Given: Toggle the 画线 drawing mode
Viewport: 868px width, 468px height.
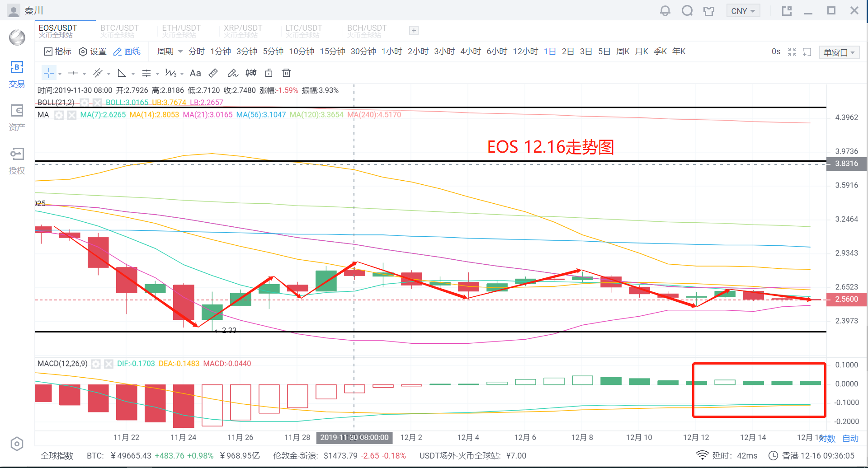Looking at the screenshot, I should (x=127, y=51).
